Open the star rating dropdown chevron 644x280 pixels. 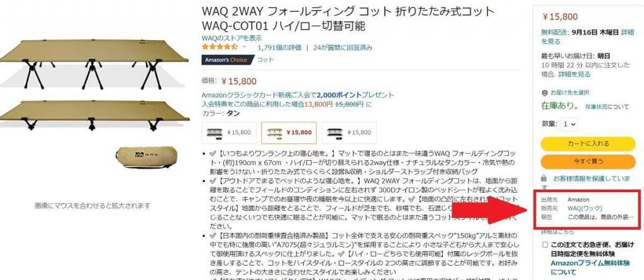pyautogui.click(x=245, y=47)
